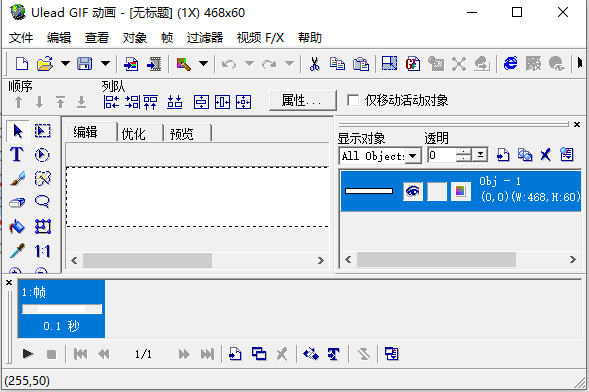Switch to the 优化 tab
Screen dimensions: 589x392
140,134
